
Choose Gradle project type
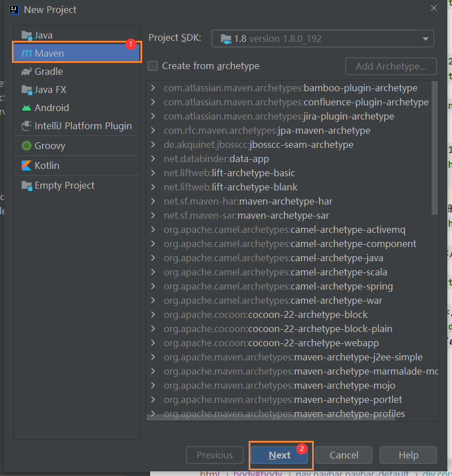[76, 71]
